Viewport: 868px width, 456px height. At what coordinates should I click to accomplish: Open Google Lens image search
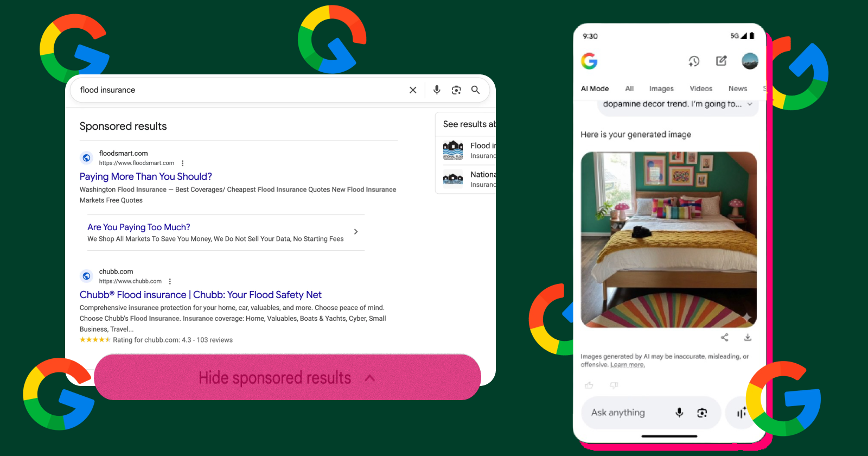click(x=456, y=90)
